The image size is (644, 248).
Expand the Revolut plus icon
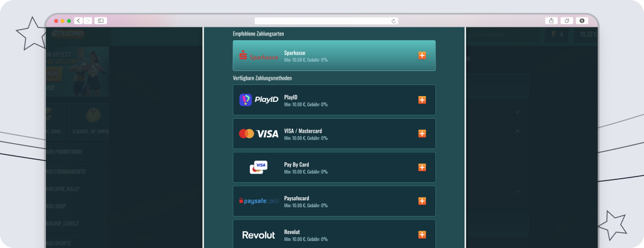coord(422,235)
